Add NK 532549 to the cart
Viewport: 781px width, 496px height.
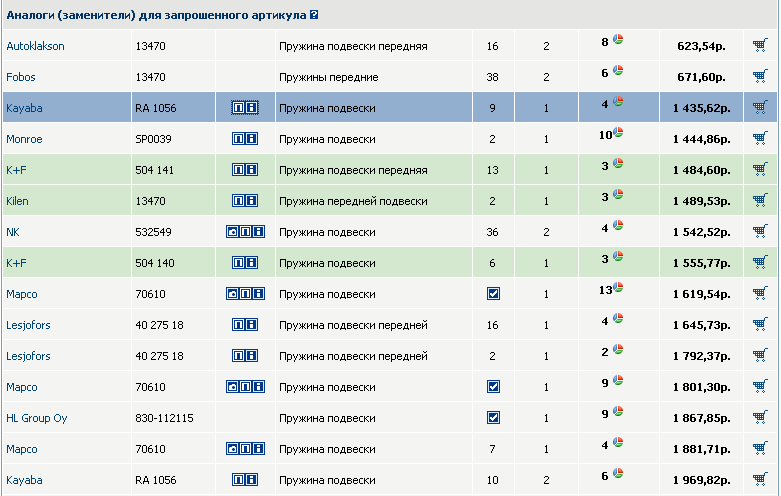(760, 232)
